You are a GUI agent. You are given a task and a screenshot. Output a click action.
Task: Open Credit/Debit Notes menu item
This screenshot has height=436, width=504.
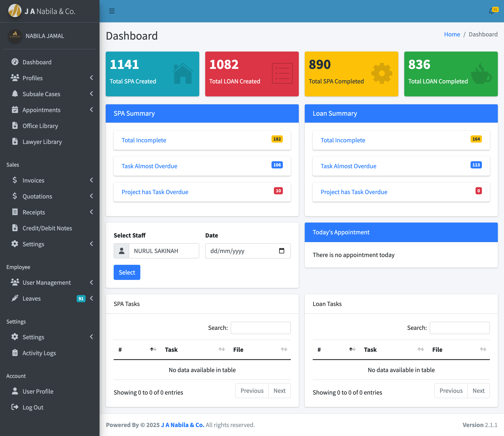click(x=47, y=228)
